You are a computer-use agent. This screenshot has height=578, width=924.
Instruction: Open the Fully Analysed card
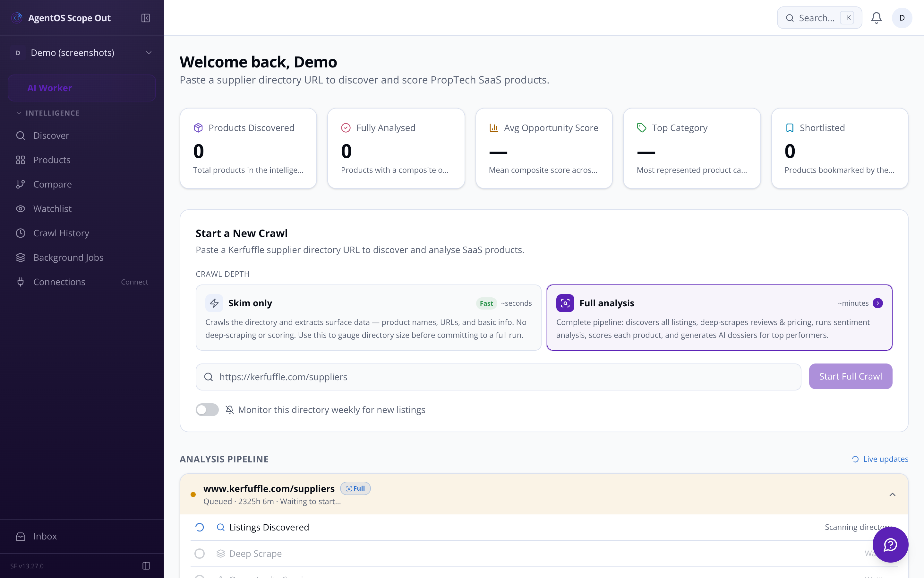tap(396, 148)
